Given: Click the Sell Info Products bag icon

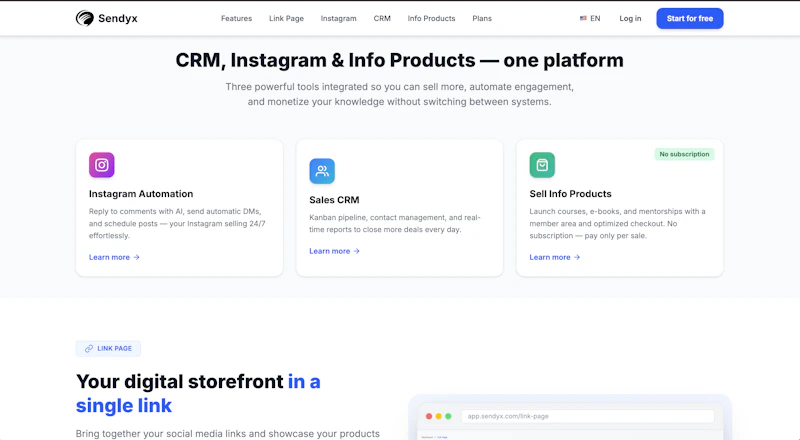Looking at the screenshot, I should point(542,165).
